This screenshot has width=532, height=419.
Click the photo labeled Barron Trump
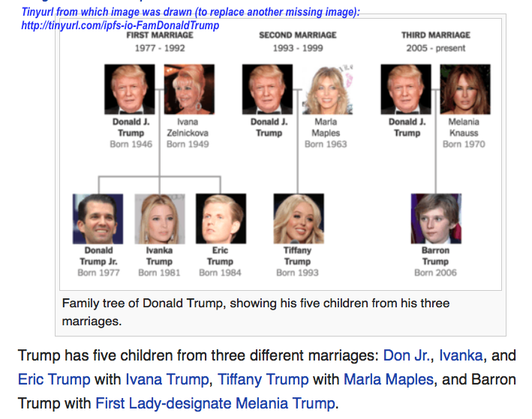[x=435, y=218]
